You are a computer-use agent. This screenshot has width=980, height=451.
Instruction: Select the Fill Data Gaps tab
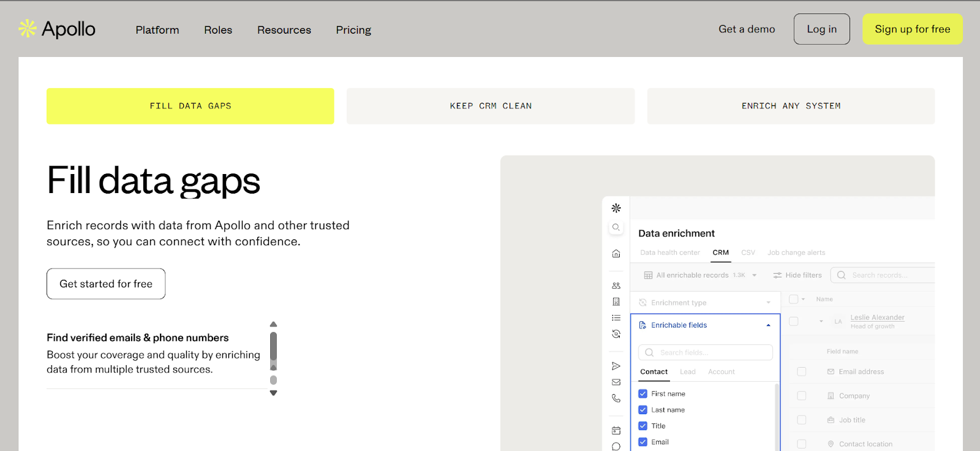pos(190,106)
